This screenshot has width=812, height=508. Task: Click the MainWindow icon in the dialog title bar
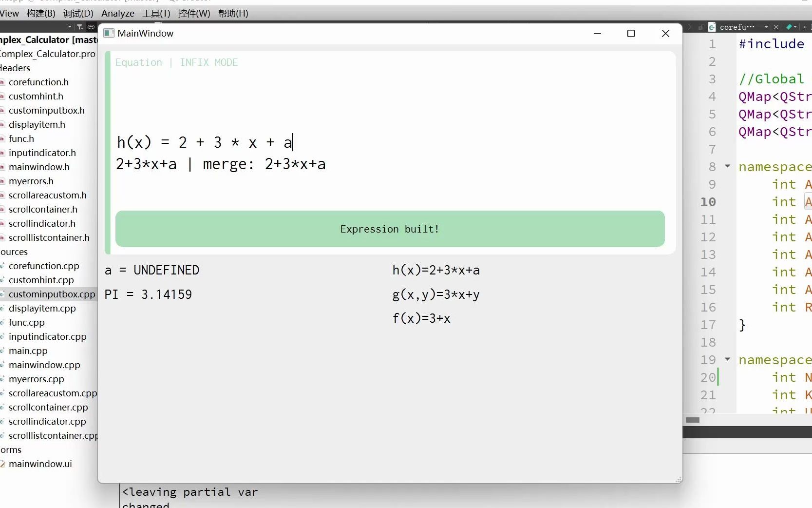(109, 33)
